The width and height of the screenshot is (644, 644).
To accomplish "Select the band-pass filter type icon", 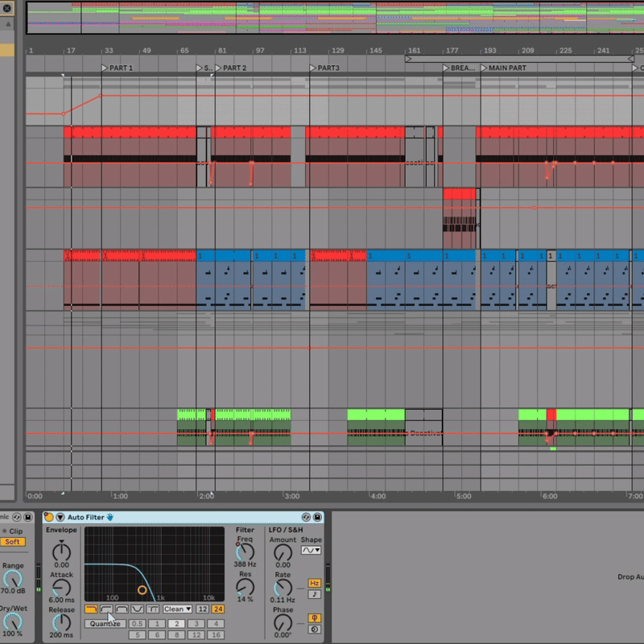I will point(121,609).
